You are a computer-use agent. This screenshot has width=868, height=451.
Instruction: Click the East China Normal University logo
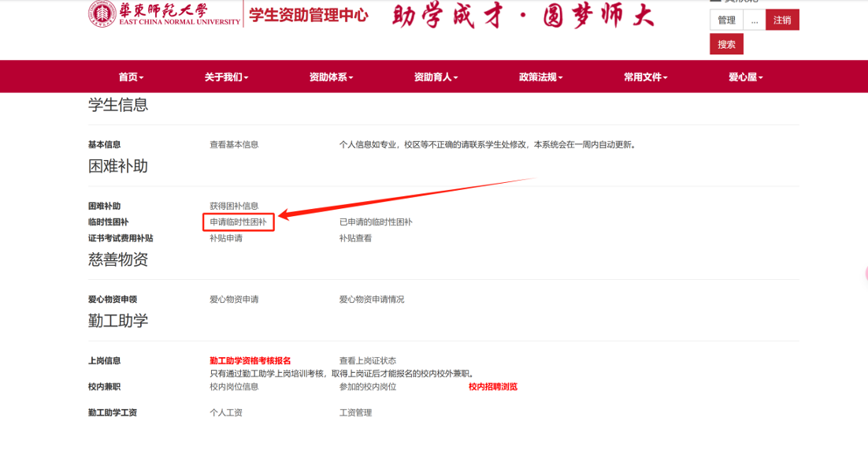[x=164, y=15]
